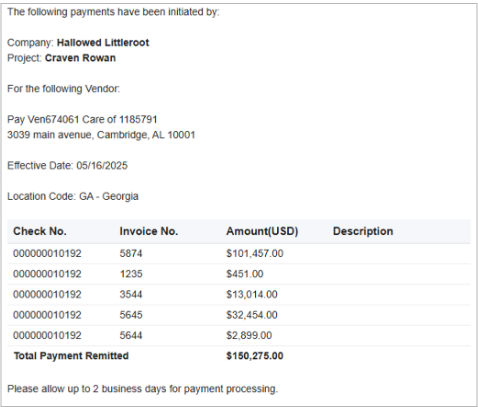Click the "Please allow up to 2 business days" notice

[143, 389]
